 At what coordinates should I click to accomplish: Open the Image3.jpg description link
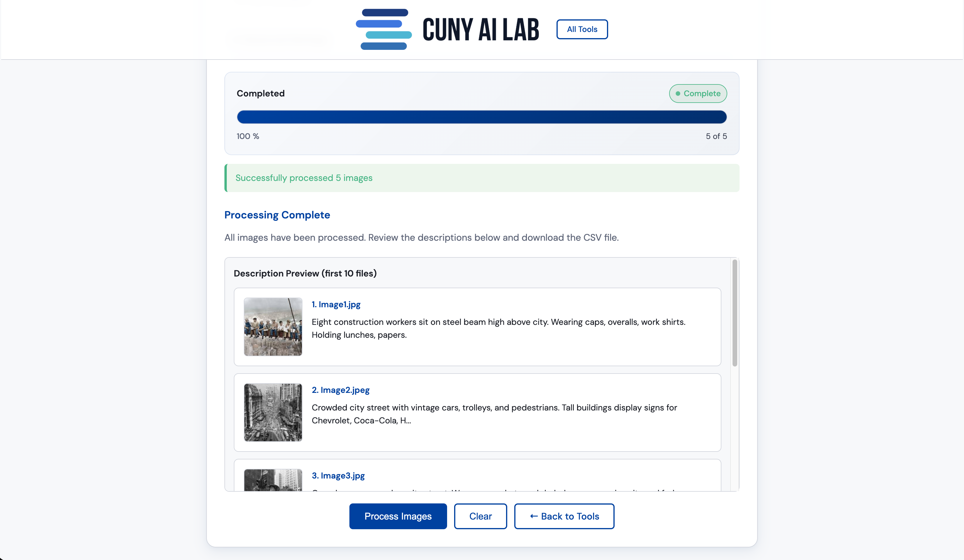pyautogui.click(x=338, y=476)
